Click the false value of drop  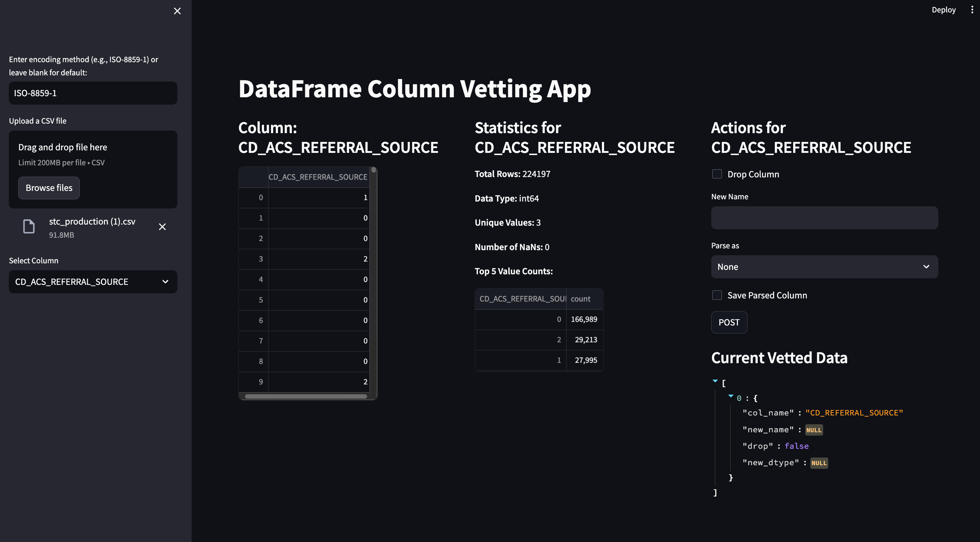(796, 446)
